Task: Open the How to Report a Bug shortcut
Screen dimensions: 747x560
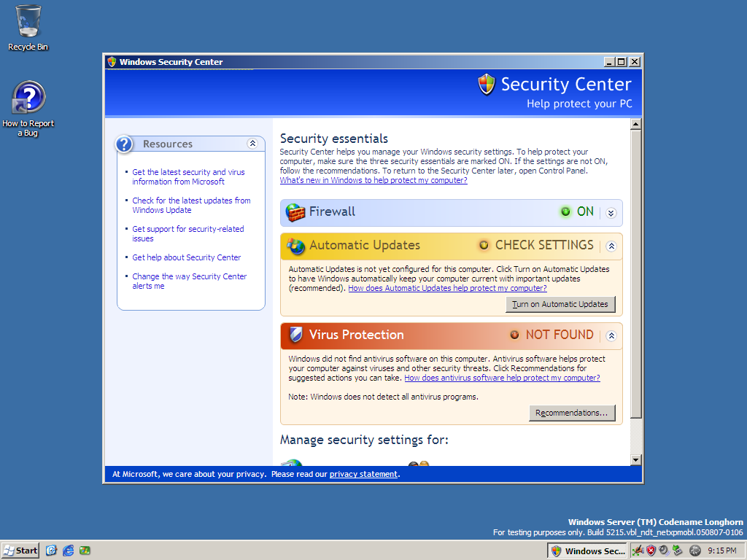Action: (x=28, y=109)
